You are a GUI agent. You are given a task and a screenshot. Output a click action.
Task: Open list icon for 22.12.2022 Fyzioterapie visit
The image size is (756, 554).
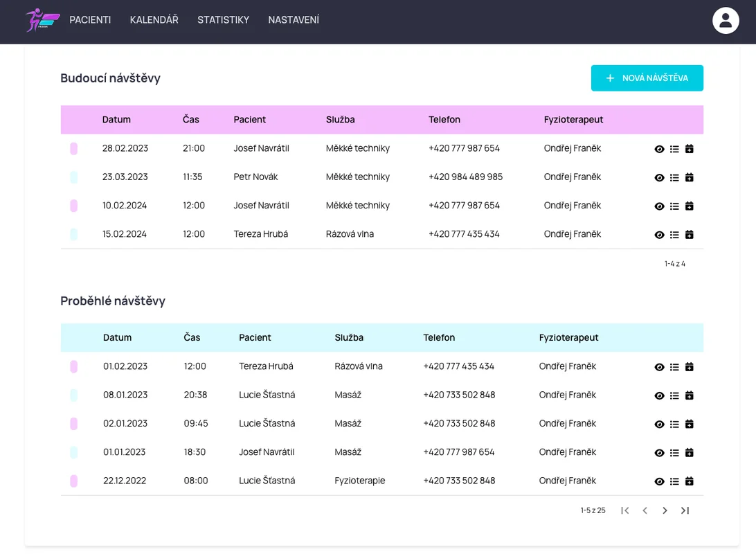674,481
